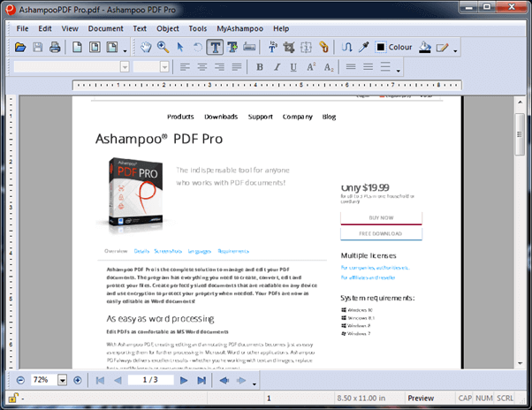
Task: Open the font name dropdown
Action: [x=125, y=67]
